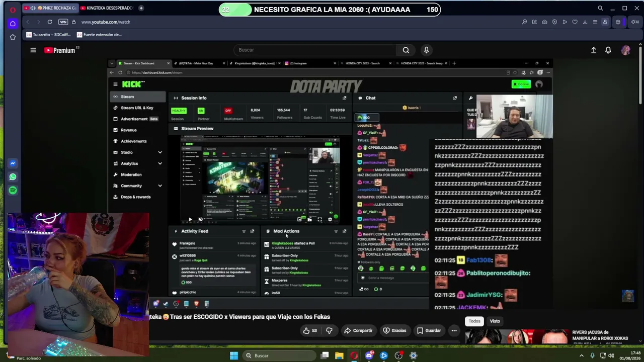Toggle the Opera VPN badge
Image resolution: width=644 pixels, height=362 pixels.
63,22
